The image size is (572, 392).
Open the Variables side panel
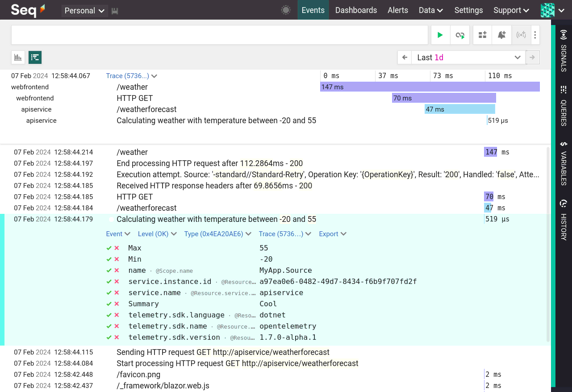(x=564, y=163)
